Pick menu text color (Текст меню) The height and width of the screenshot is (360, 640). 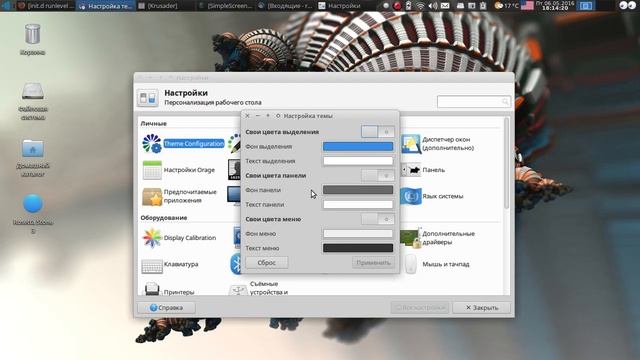tap(358, 248)
